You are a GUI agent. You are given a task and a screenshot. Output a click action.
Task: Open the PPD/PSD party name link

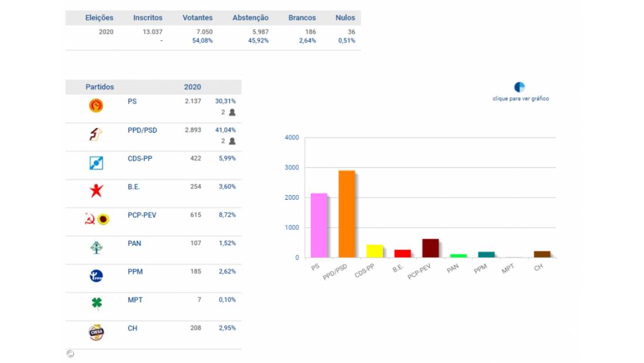point(142,130)
